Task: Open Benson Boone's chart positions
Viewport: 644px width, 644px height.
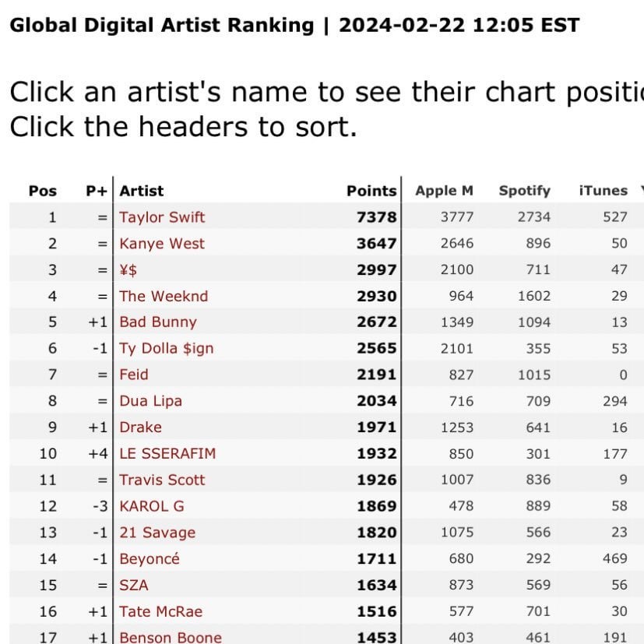Action: pyautogui.click(x=170, y=637)
